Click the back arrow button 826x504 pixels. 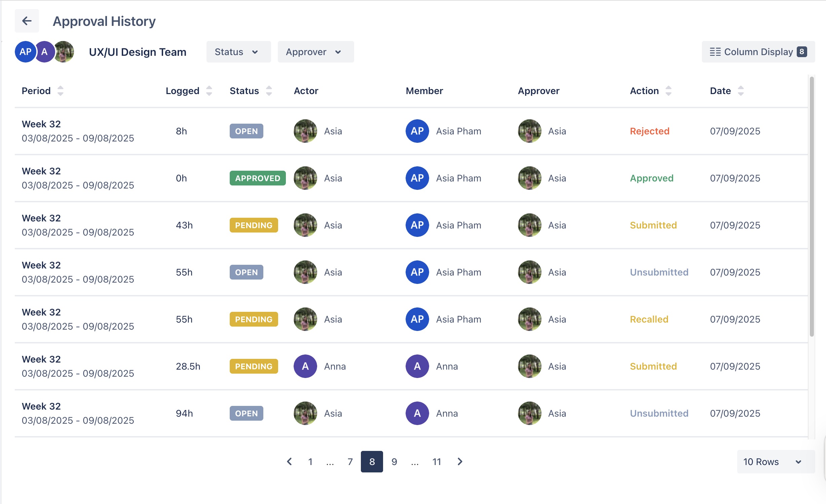click(x=27, y=21)
